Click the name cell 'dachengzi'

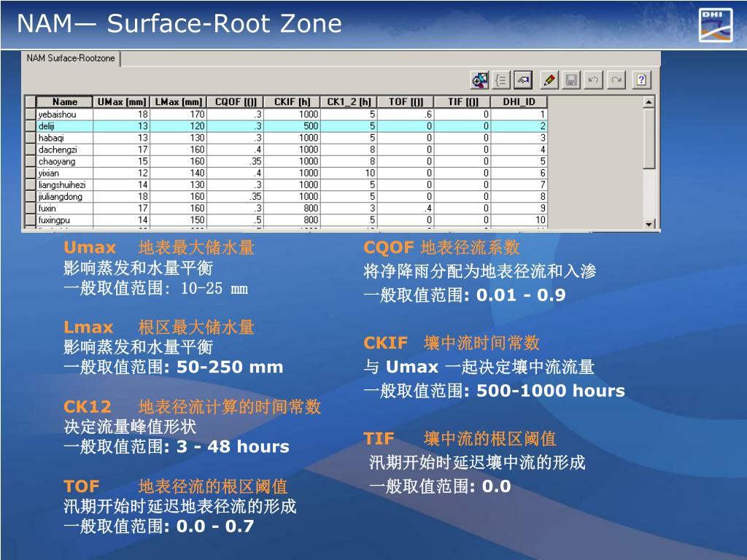point(64,149)
